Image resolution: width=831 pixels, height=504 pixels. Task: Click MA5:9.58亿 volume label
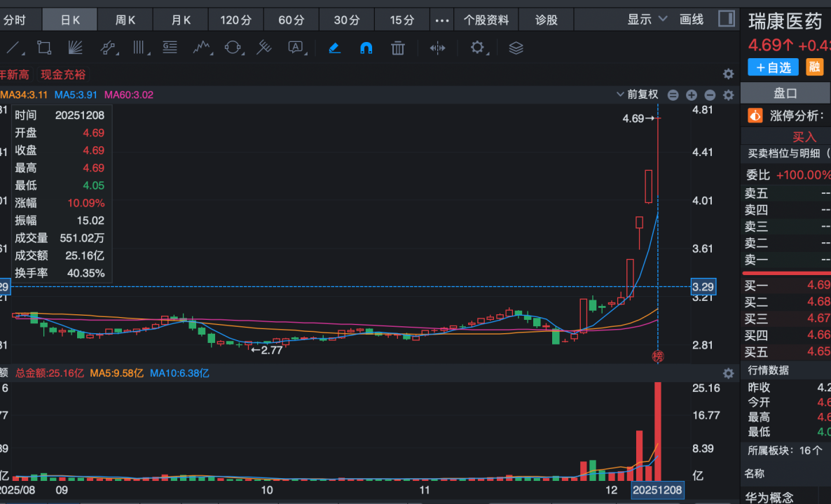(116, 373)
